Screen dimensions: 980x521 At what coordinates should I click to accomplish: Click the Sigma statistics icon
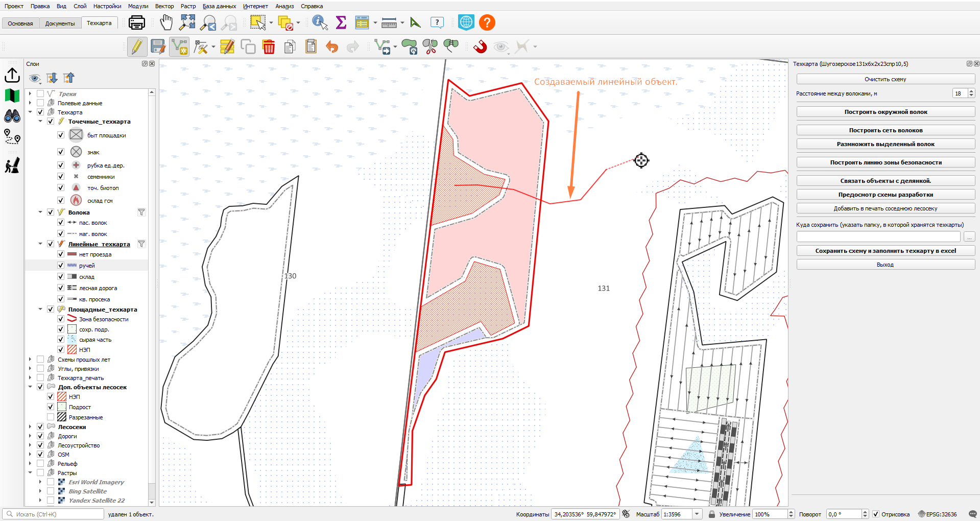click(341, 22)
